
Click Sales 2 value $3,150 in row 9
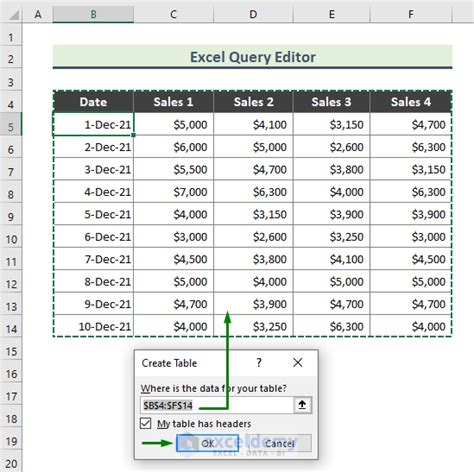pos(253,214)
